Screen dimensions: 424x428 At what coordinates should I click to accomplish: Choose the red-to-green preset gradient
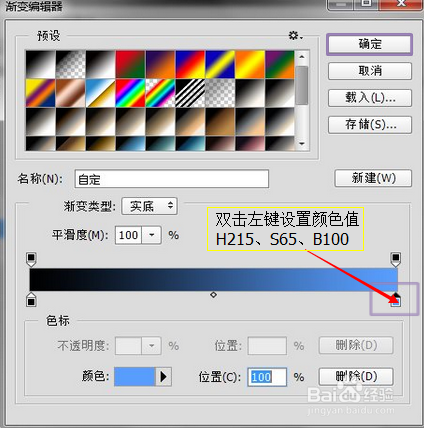click(130, 64)
